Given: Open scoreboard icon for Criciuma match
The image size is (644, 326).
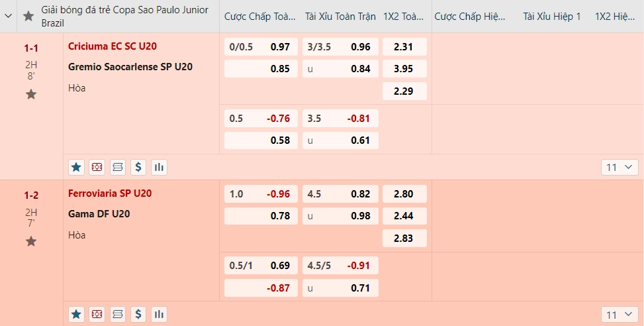Looking at the screenshot, I should [118, 168].
